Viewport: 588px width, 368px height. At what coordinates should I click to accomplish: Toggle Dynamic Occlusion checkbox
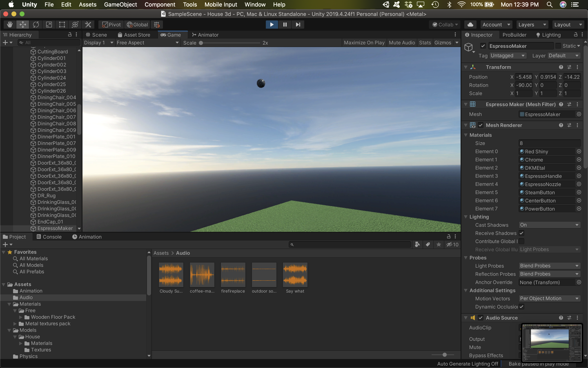tap(521, 307)
